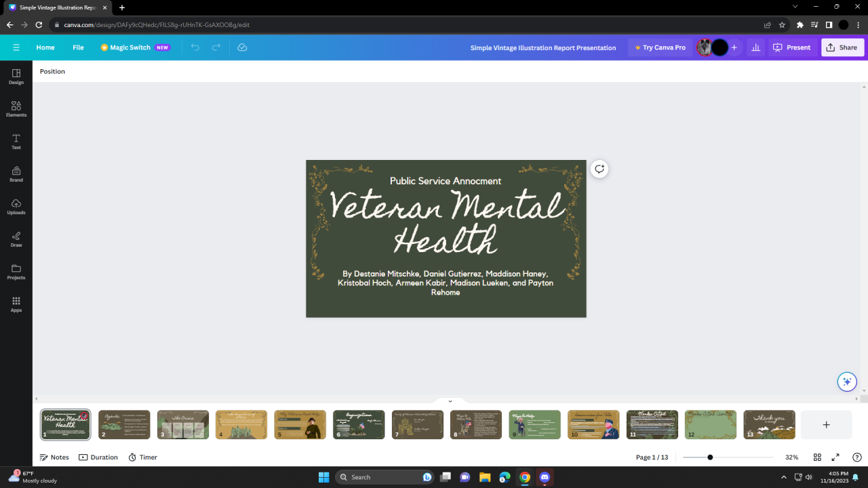This screenshot has height=488, width=868.
Task: Close the Simple Vintage Illustration tab
Action: [x=104, y=7]
